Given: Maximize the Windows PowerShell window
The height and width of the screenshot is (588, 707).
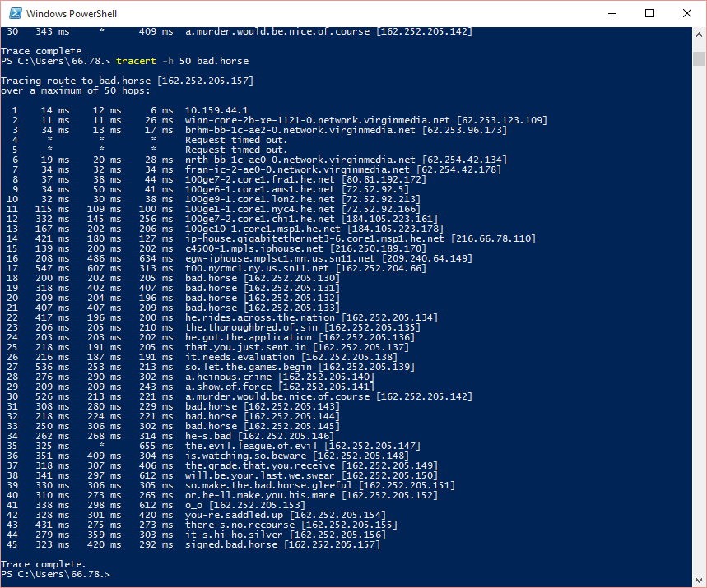Looking at the screenshot, I should (649, 13).
